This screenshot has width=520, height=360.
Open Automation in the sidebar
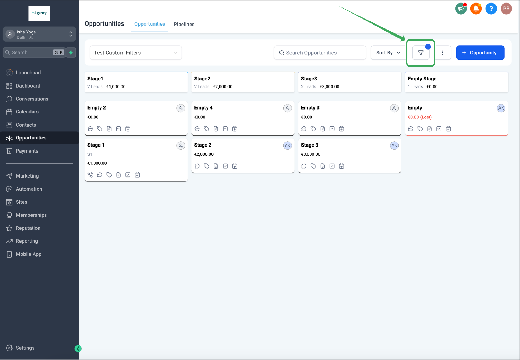[24, 189]
